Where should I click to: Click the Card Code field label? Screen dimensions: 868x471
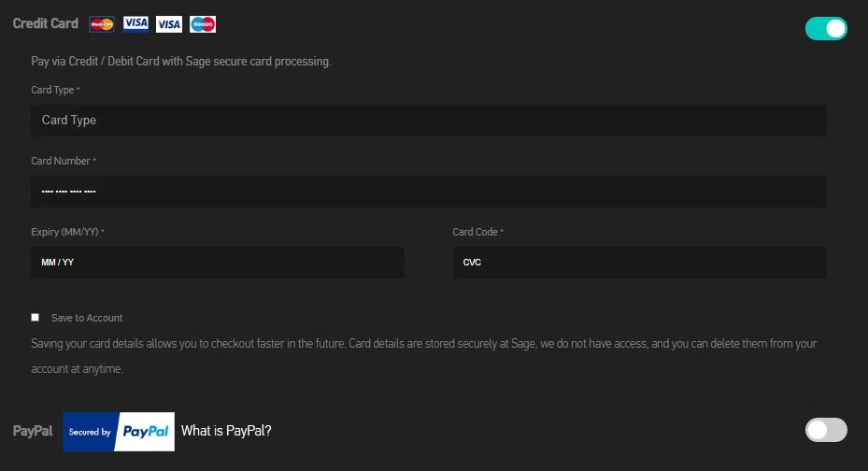coord(477,232)
